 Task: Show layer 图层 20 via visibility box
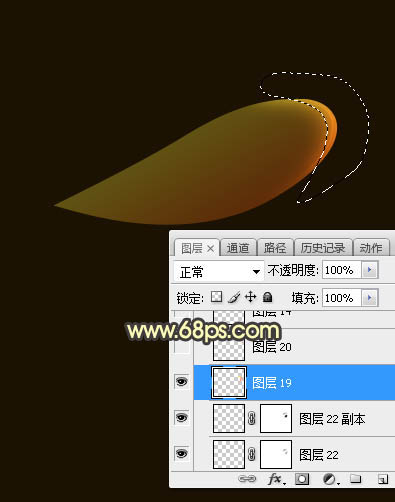tap(182, 346)
